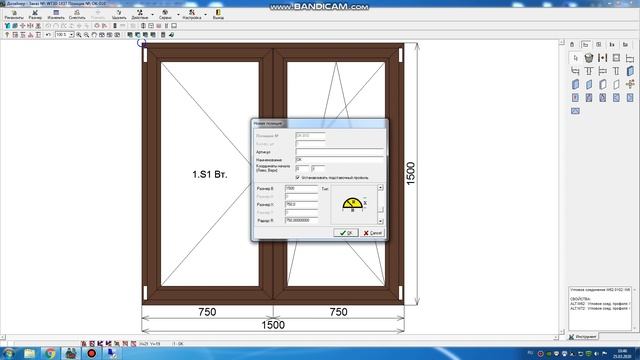Click the Очистить toolbar button

(x=77, y=15)
